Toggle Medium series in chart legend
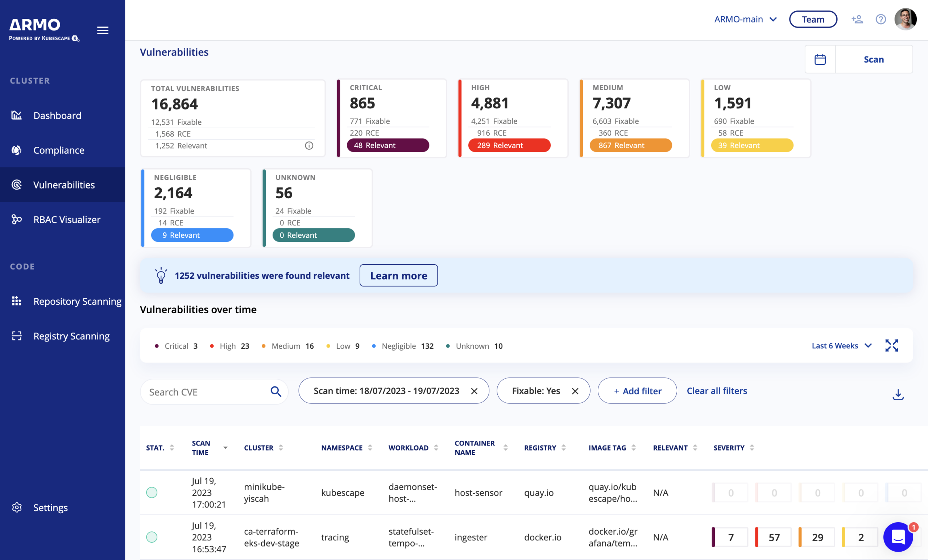This screenshot has width=928, height=560. (x=287, y=346)
